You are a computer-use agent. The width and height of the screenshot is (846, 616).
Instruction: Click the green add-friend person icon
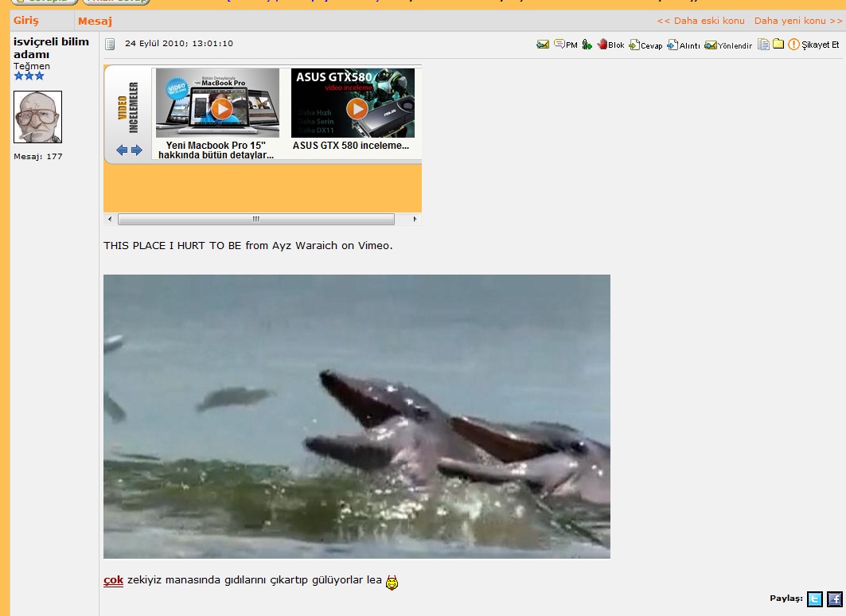tap(587, 45)
